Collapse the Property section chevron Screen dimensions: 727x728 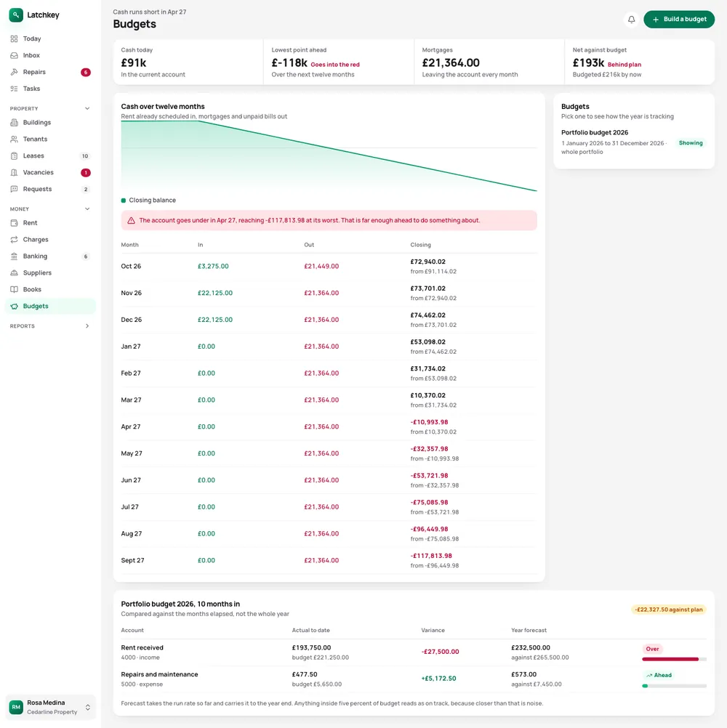tap(87, 109)
